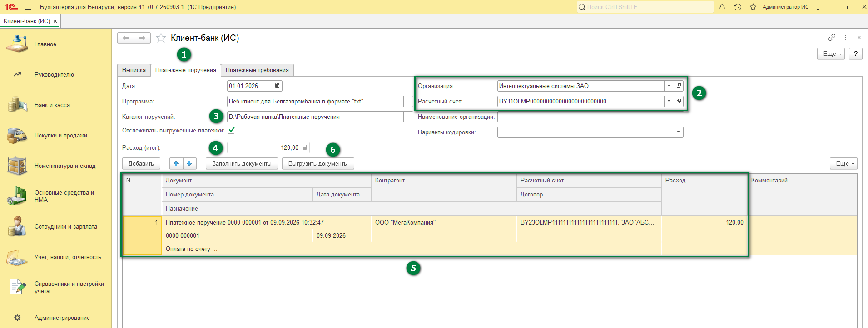Open Расчетный счет record with open icon
Image resolution: width=868 pixels, height=328 pixels.
coord(679,101)
